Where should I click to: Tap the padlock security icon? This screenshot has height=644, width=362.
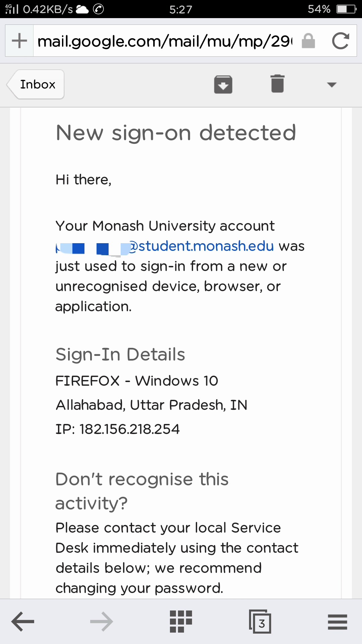point(308,41)
